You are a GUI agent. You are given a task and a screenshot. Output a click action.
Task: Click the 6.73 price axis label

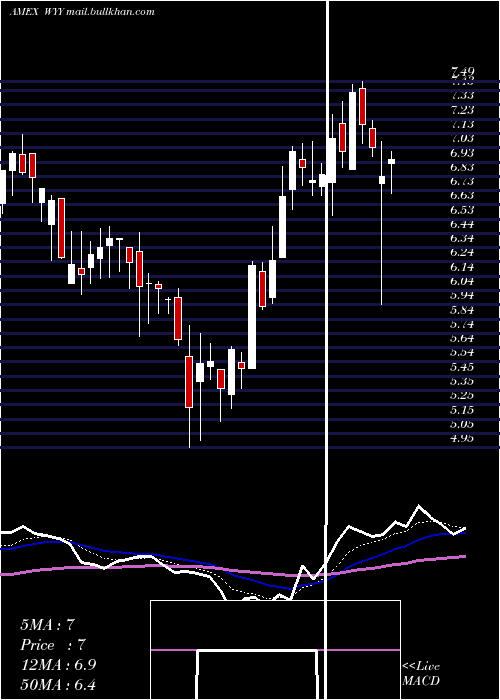[462, 181]
